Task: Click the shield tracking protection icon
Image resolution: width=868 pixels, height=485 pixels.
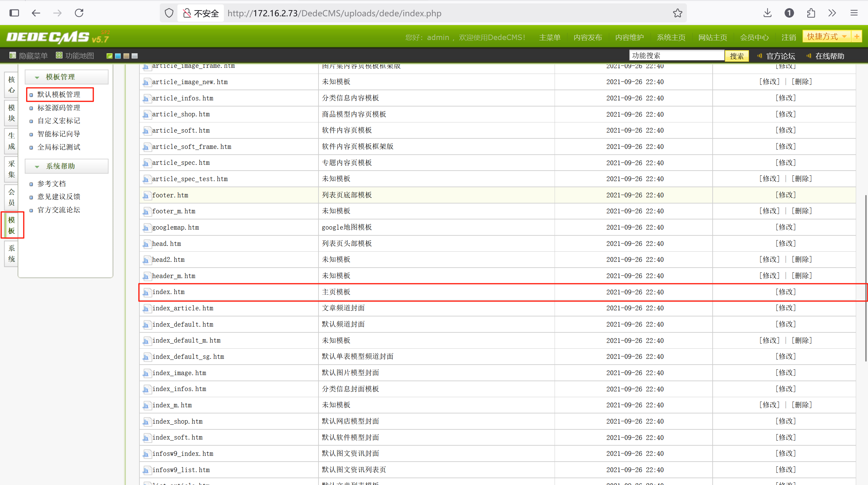Action: pyautogui.click(x=169, y=13)
